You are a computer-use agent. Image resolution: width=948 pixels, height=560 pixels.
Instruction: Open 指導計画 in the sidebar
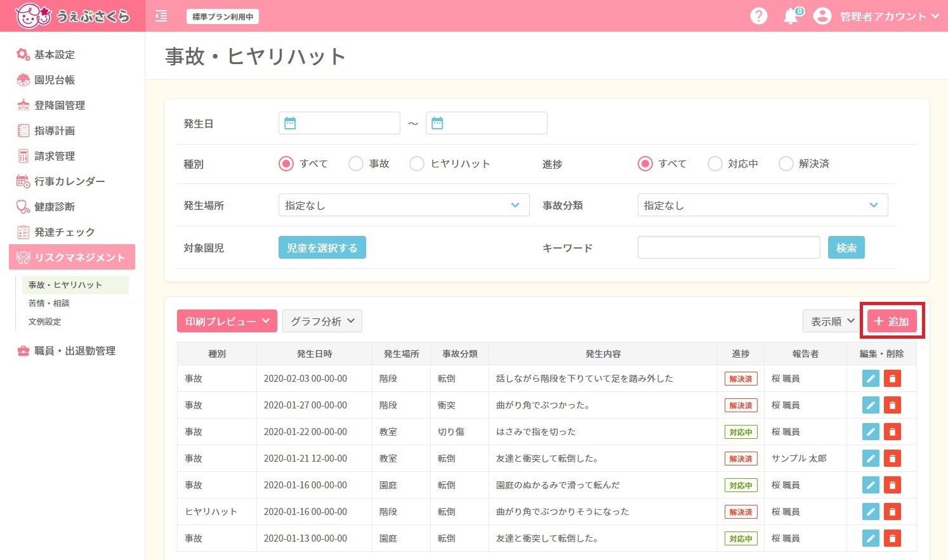pyautogui.click(x=54, y=131)
